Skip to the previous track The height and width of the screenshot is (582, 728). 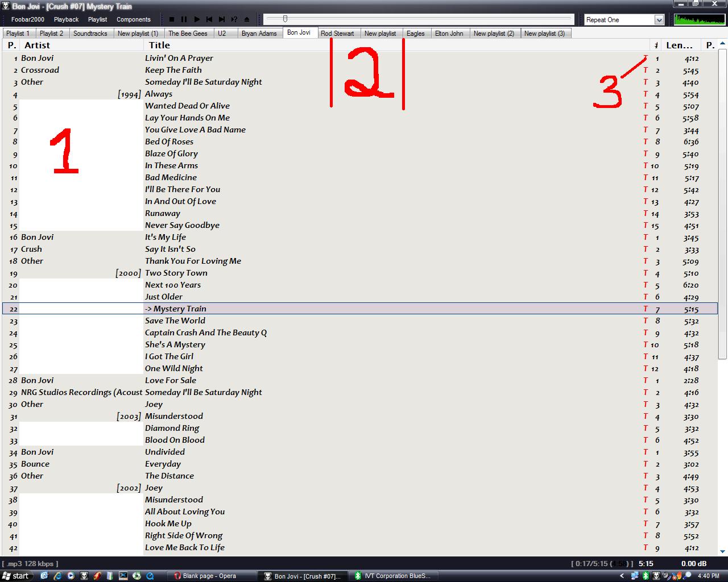point(209,19)
